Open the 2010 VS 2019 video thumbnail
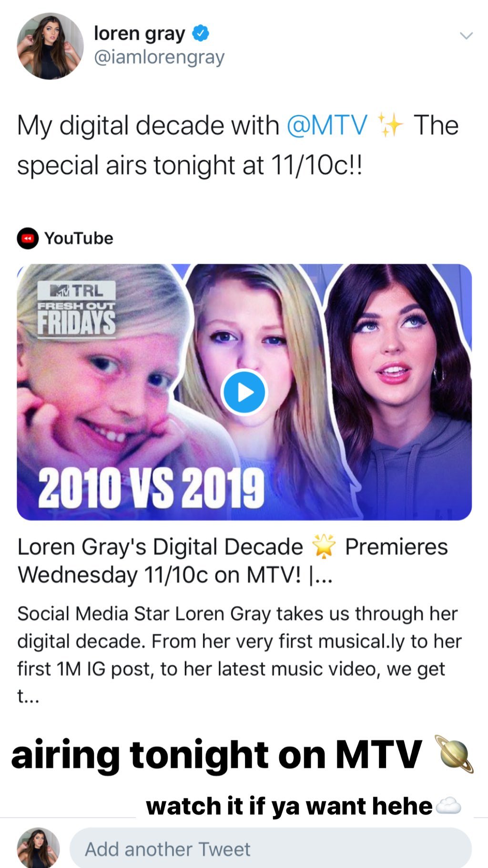488x868 pixels. click(244, 392)
